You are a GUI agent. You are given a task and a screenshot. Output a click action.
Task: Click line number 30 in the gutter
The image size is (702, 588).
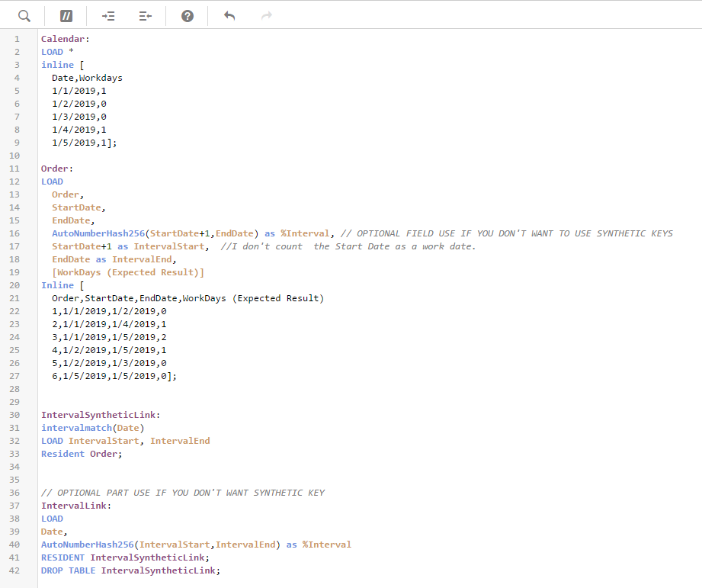pos(17,415)
